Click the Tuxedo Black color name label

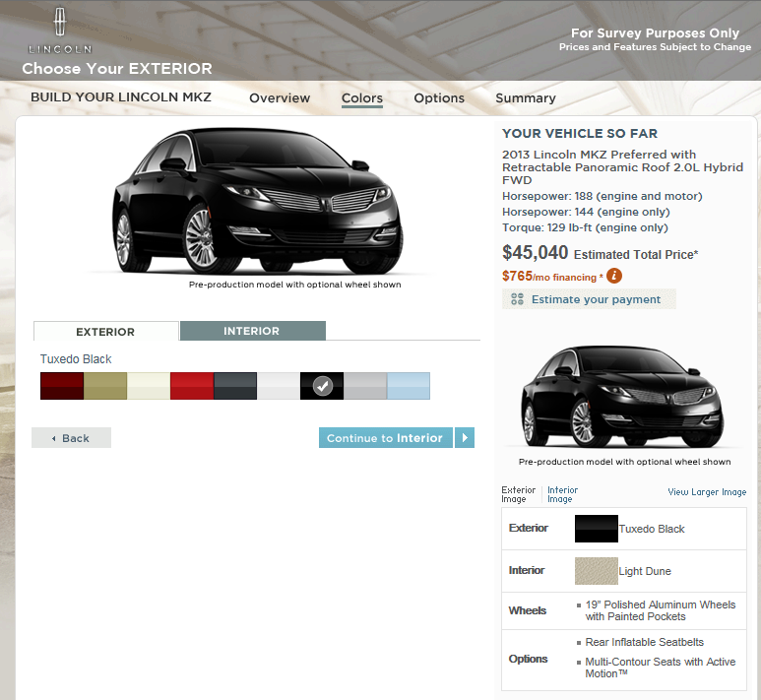(x=76, y=359)
